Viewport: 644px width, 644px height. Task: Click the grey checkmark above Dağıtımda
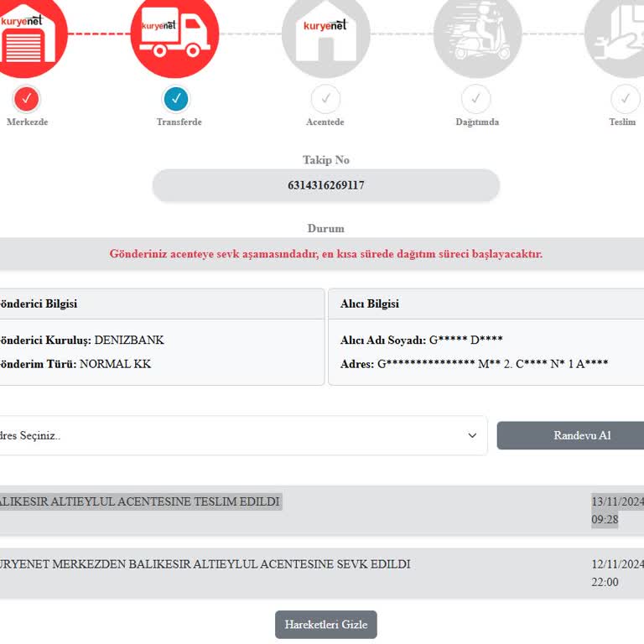pos(475,99)
